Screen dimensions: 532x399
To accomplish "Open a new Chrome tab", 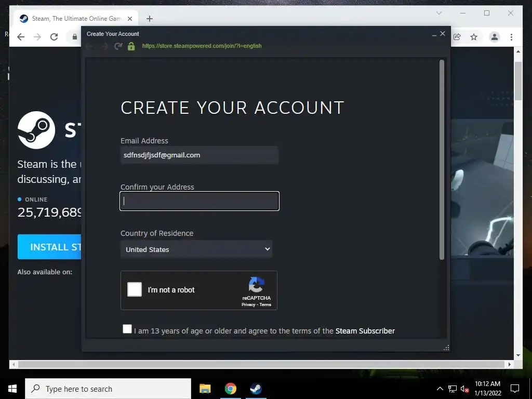I will (150, 19).
